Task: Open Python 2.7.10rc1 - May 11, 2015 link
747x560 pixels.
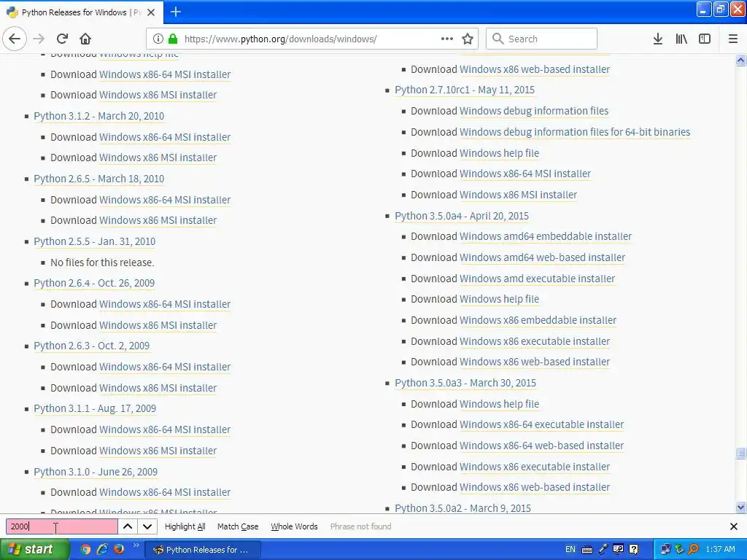Action: point(465,90)
